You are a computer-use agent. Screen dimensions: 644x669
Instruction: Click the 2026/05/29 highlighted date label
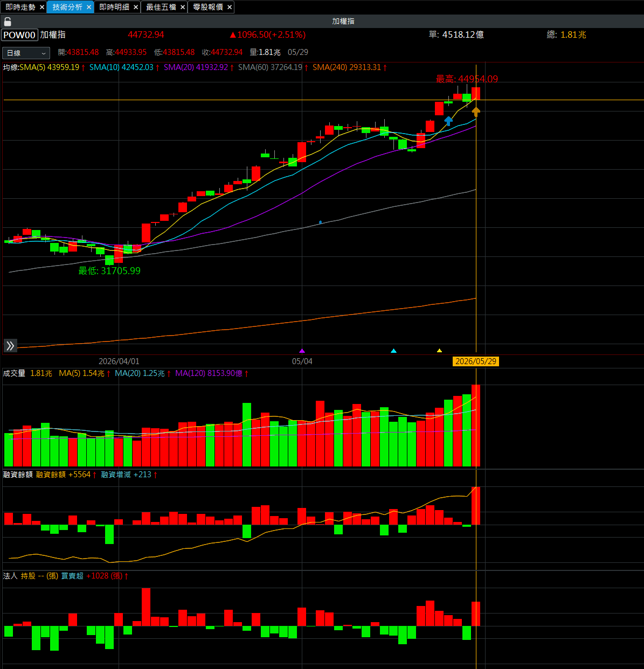coord(476,361)
